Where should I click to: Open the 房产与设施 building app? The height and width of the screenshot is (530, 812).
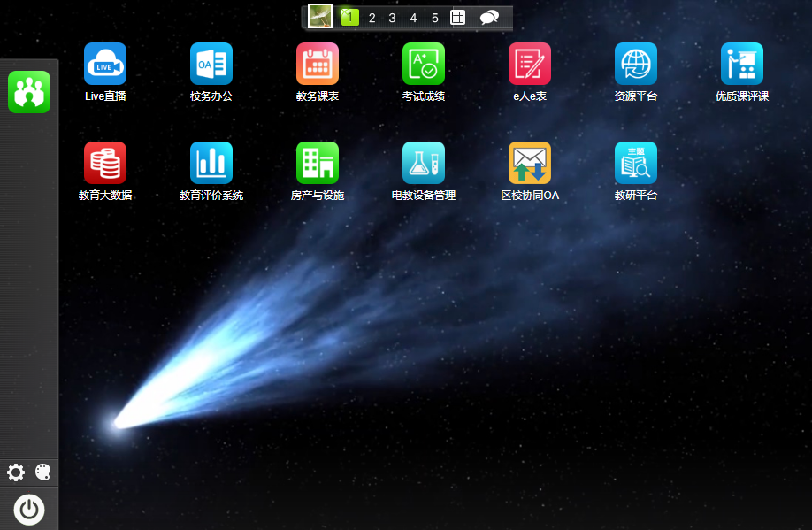tap(318, 163)
